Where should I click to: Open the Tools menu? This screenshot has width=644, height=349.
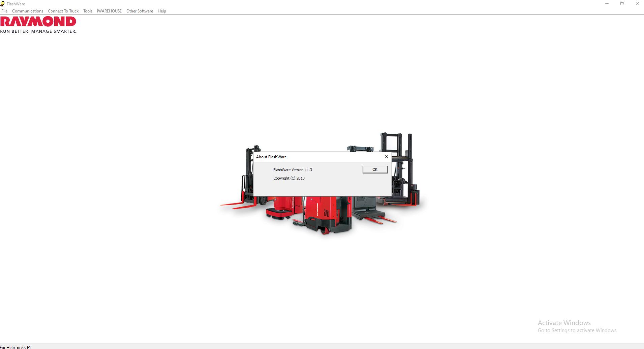point(88,11)
